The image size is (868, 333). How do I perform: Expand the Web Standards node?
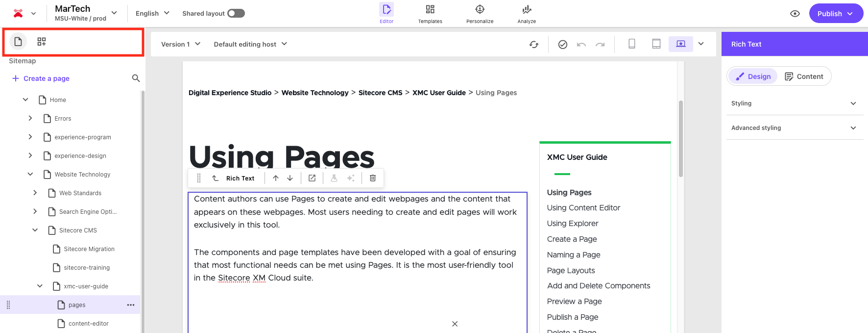[x=35, y=193]
